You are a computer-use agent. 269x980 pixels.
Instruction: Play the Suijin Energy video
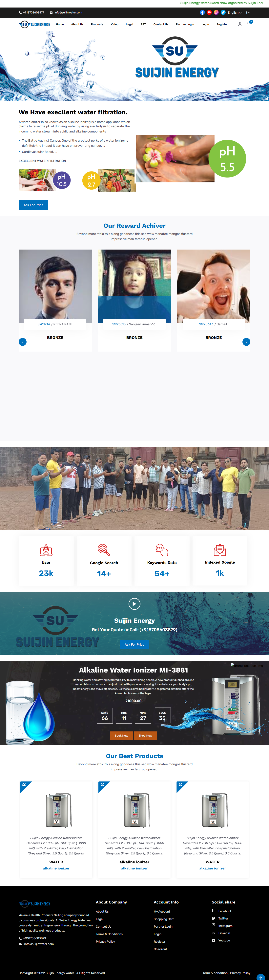(134, 603)
